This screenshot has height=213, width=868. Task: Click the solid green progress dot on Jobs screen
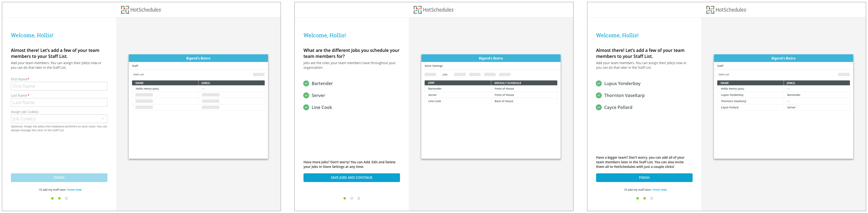click(x=344, y=199)
